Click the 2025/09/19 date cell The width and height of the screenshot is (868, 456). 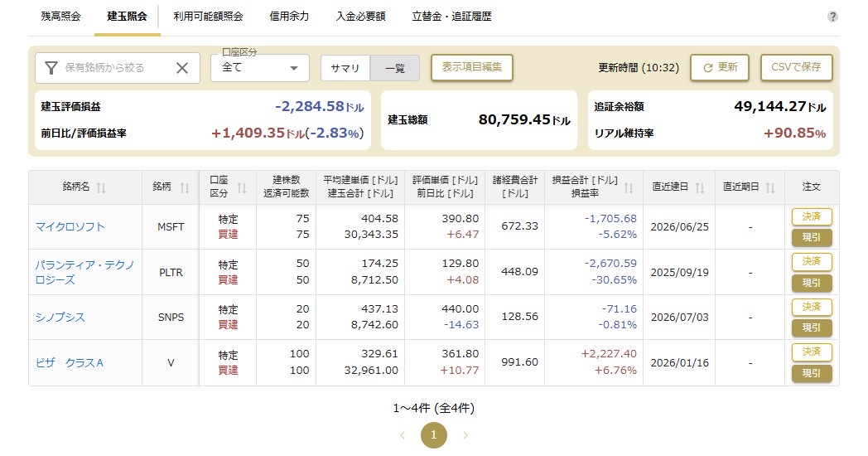(x=679, y=273)
